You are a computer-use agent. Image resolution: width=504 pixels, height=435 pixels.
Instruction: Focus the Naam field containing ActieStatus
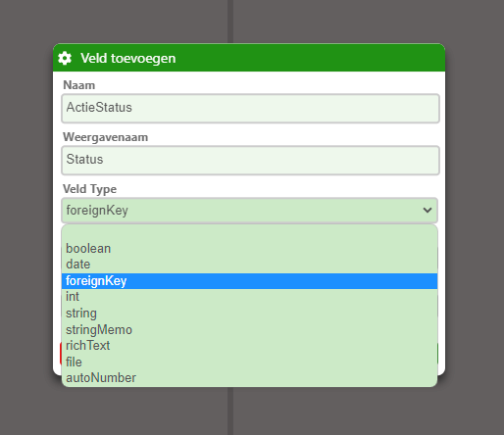(250, 109)
